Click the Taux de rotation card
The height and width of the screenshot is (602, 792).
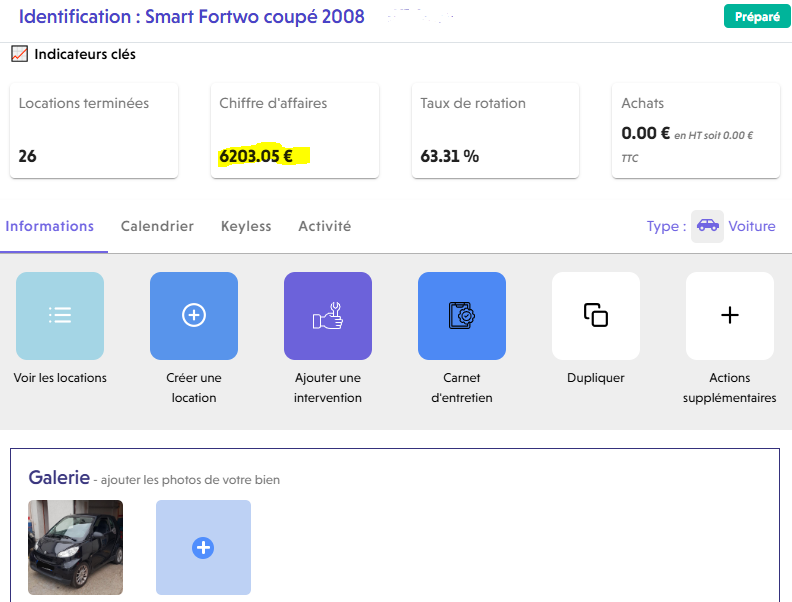[495, 131]
